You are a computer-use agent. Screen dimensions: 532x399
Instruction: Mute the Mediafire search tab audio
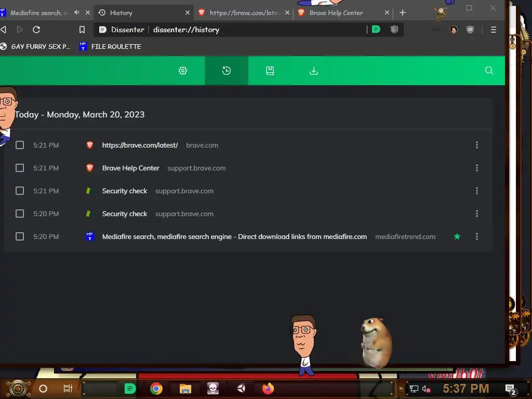(x=77, y=12)
